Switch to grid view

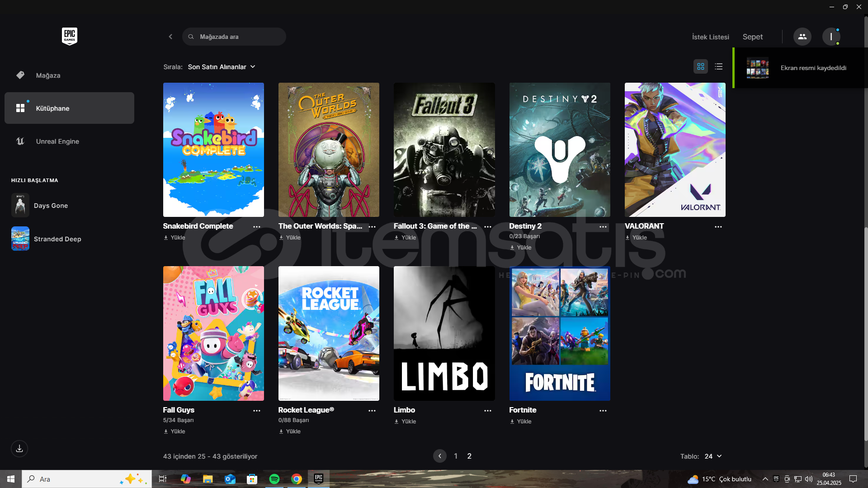tap(701, 66)
